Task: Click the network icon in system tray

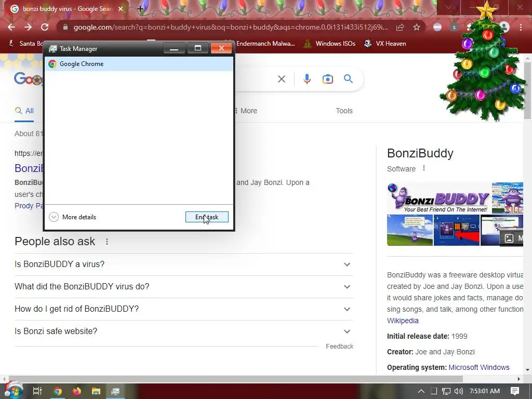Action: coord(446,391)
